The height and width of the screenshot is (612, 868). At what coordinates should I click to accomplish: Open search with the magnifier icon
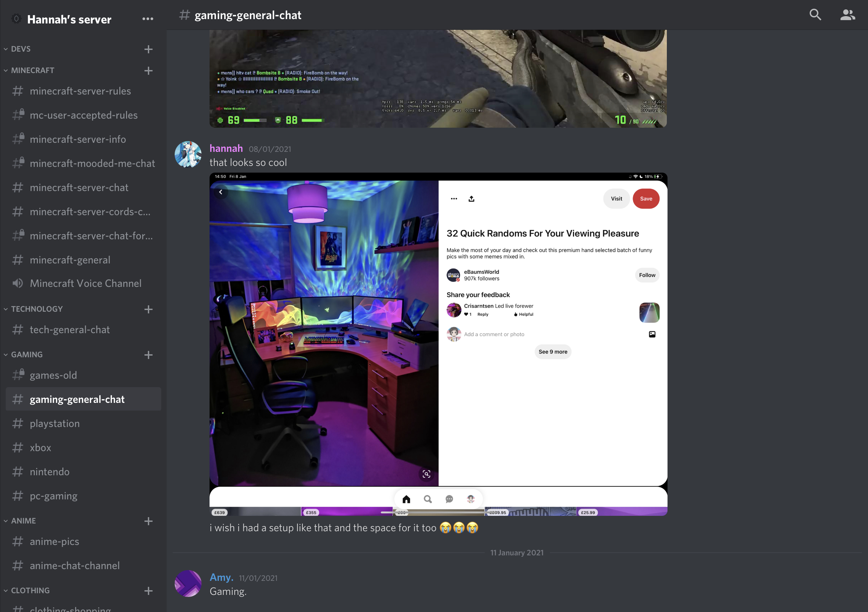[x=815, y=15]
